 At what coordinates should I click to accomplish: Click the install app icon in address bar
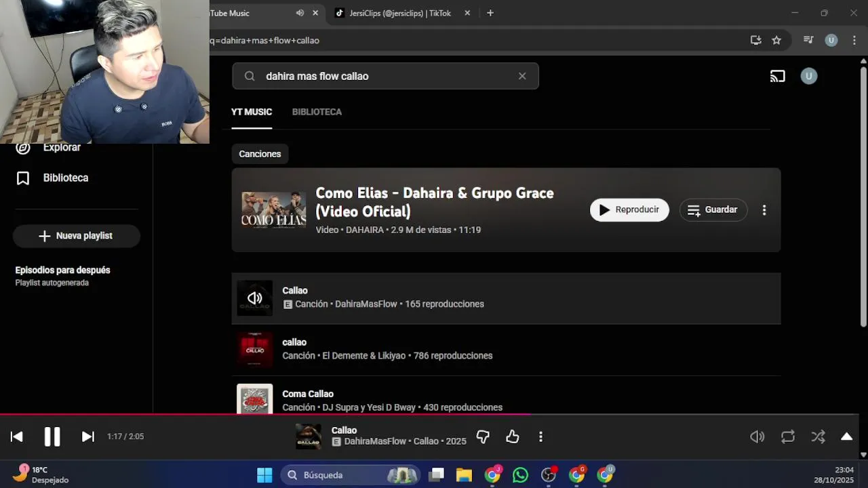(x=755, y=40)
